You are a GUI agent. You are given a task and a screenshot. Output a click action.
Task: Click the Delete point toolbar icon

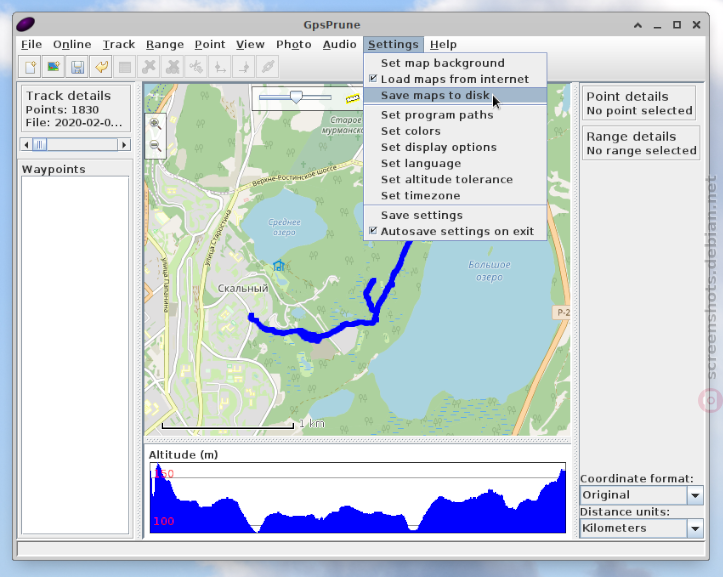click(148, 67)
